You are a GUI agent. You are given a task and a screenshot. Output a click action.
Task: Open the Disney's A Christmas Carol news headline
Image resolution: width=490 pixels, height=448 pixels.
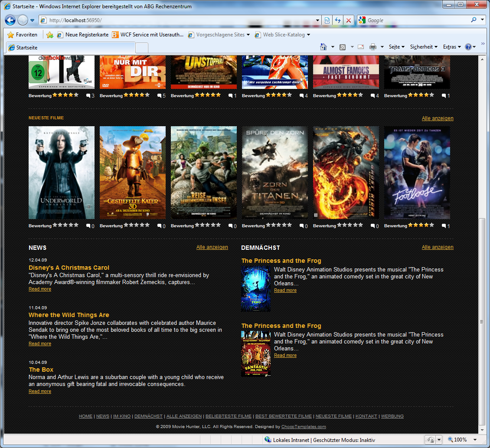click(x=69, y=268)
